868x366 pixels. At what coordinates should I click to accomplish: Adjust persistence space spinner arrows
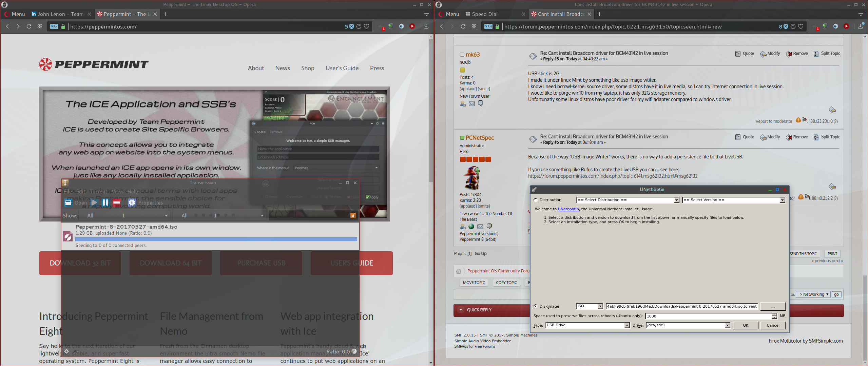(x=774, y=316)
